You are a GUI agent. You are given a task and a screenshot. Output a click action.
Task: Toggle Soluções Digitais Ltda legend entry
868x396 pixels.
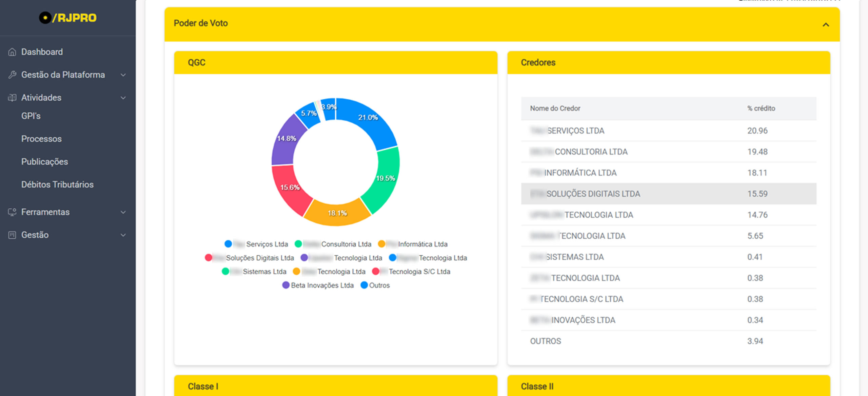point(259,258)
